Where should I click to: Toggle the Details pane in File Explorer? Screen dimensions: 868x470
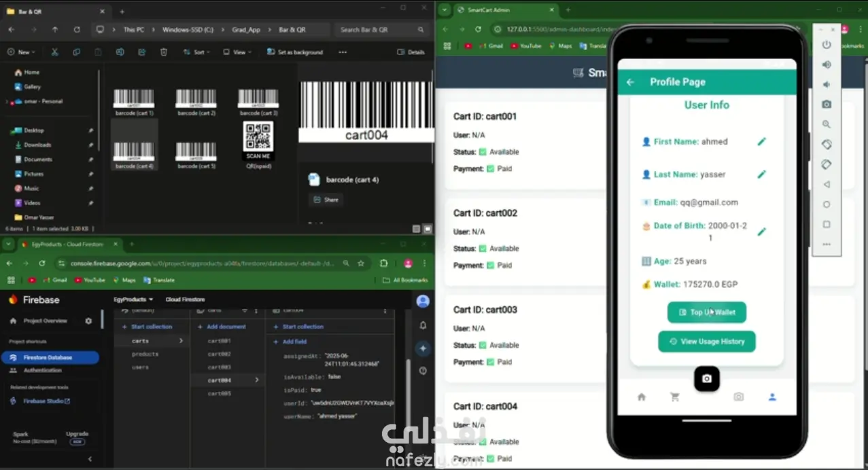tap(411, 52)
